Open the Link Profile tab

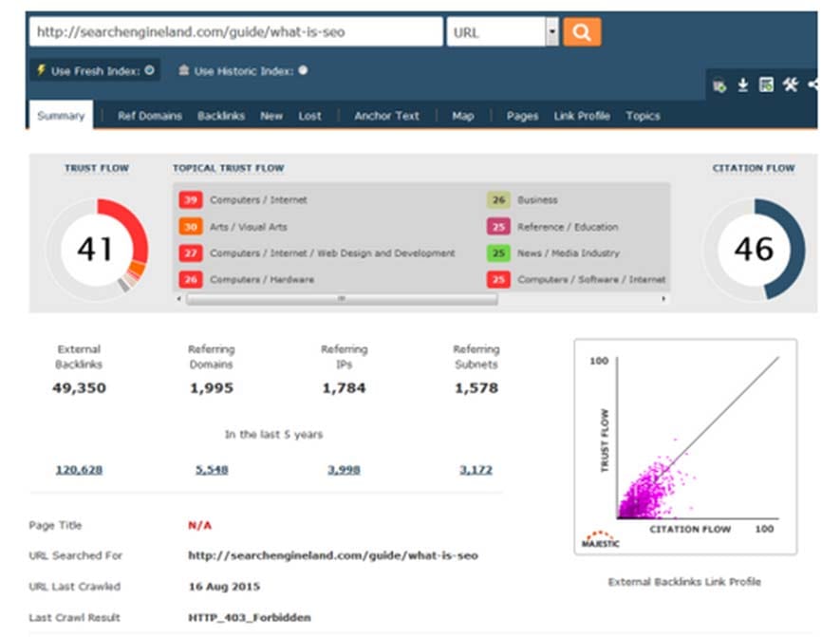point(582,116)
